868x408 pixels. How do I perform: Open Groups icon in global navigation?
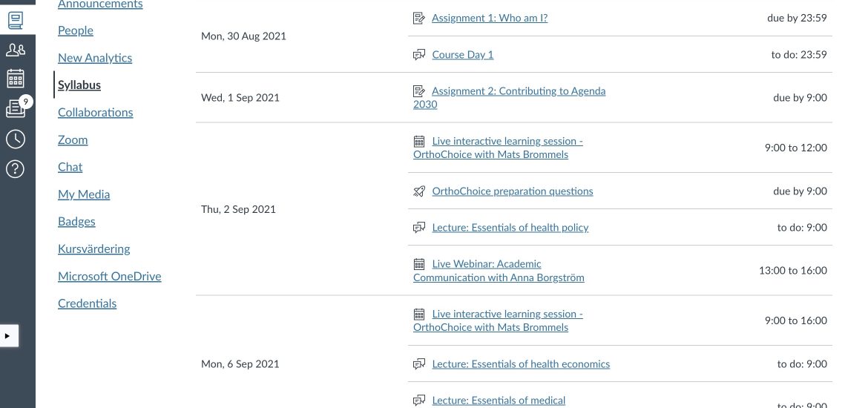(x=16, y=50)
